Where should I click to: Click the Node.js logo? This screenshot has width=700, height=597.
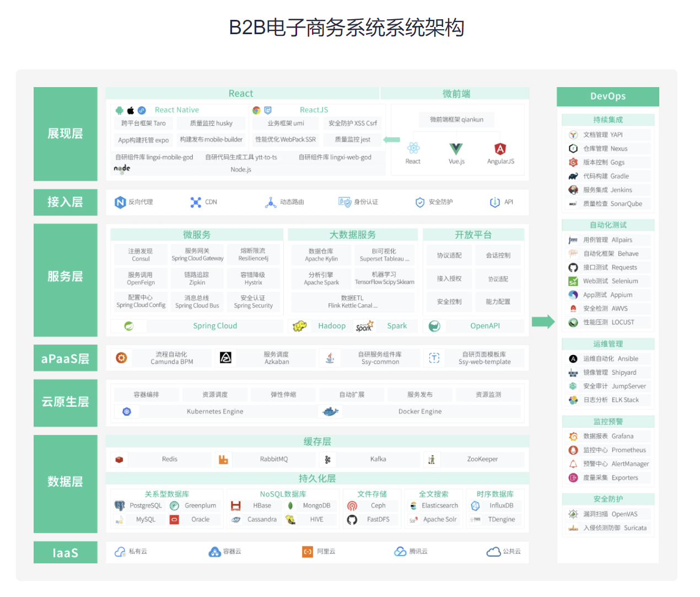click(122, 169)
